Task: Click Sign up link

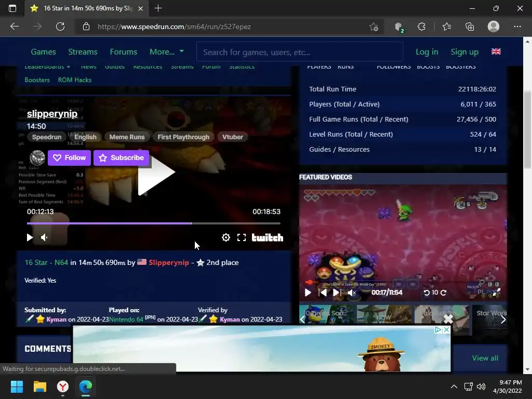Action: pos(464,52)
